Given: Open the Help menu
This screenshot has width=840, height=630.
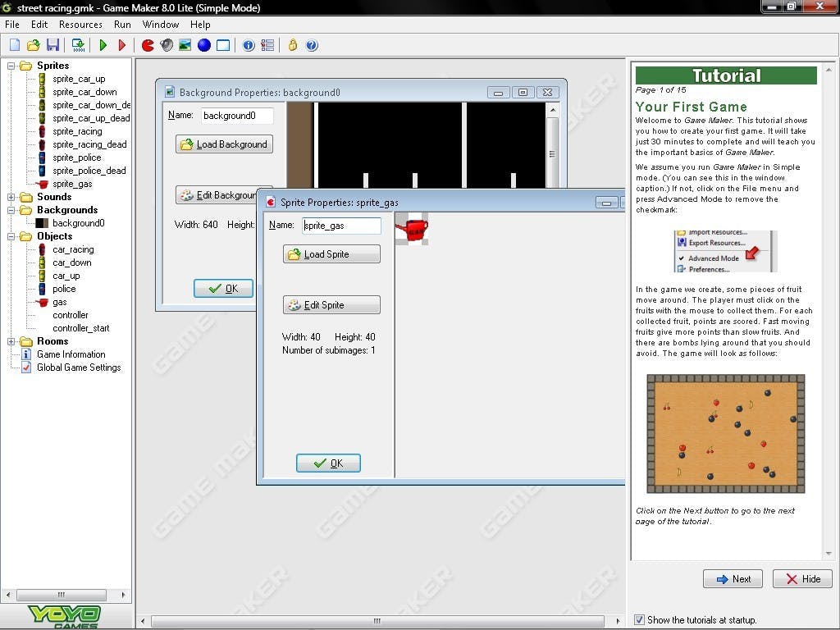Looking at the screenshot, I should tap(200, 25).
